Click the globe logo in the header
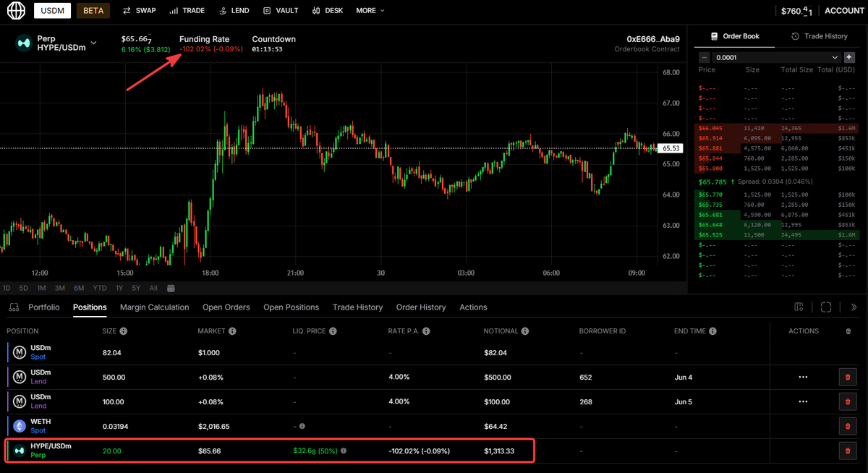 tap(15, 11)
